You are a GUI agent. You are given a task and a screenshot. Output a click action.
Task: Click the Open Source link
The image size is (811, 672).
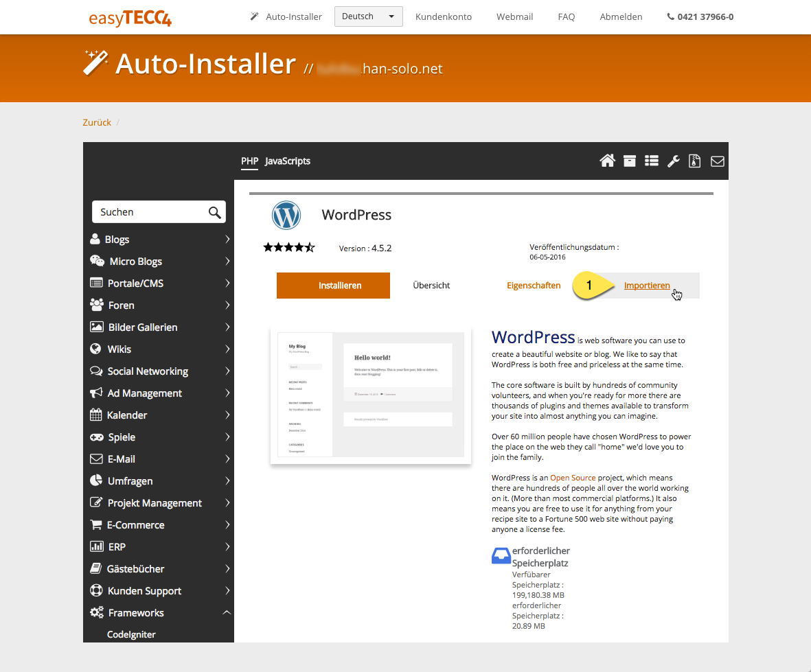click(573, 478)
